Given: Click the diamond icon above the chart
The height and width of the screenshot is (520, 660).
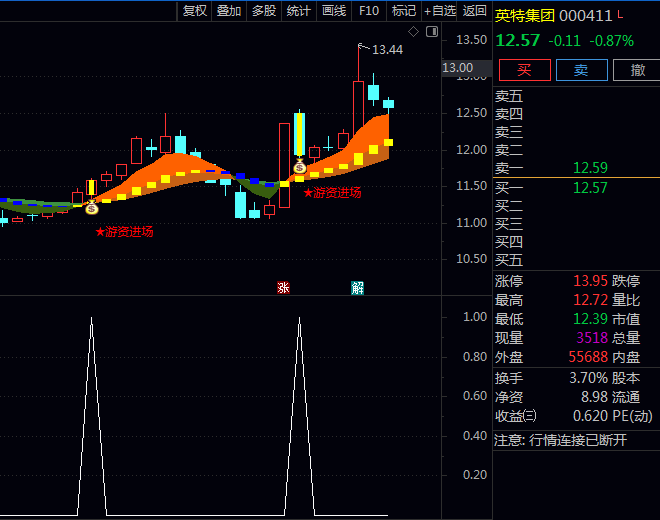Looking at the screenshot, I should point(414,31).
